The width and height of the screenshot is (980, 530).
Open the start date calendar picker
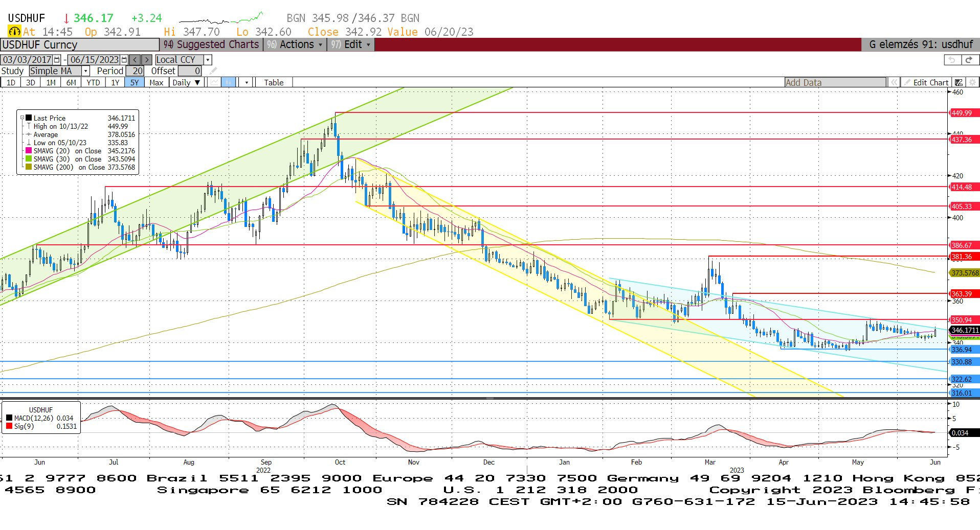coord(57,60)
